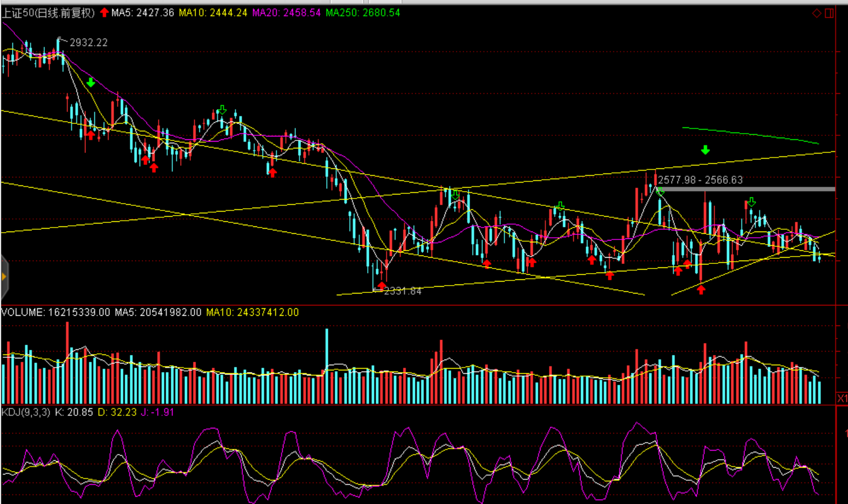The image size is (848, 504).
Task: Click the 2331.84 low price marker
Action: 402,291
